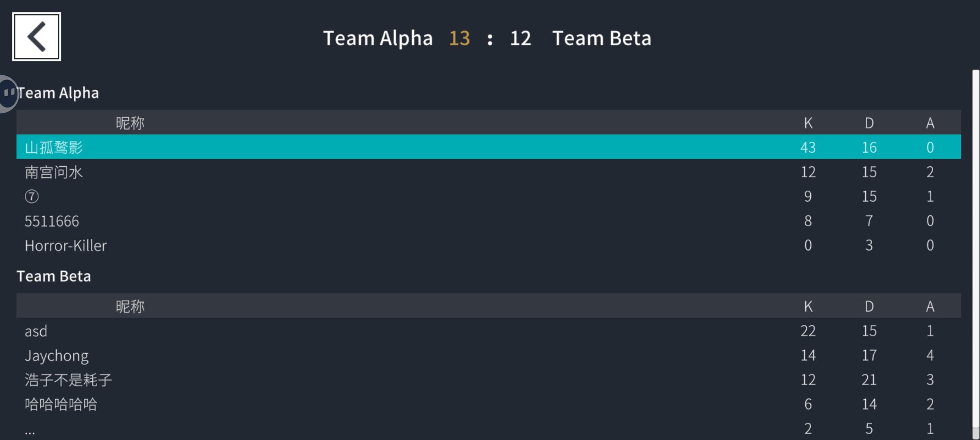Click Team Beta's A column header

tap(930, 306)
